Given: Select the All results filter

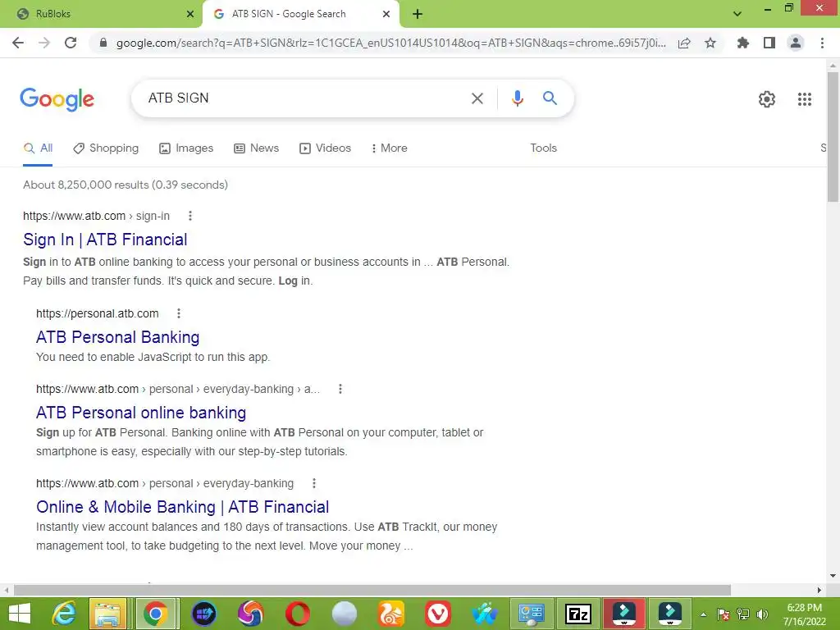Looking at the screenshot, I should pos(38,148).
